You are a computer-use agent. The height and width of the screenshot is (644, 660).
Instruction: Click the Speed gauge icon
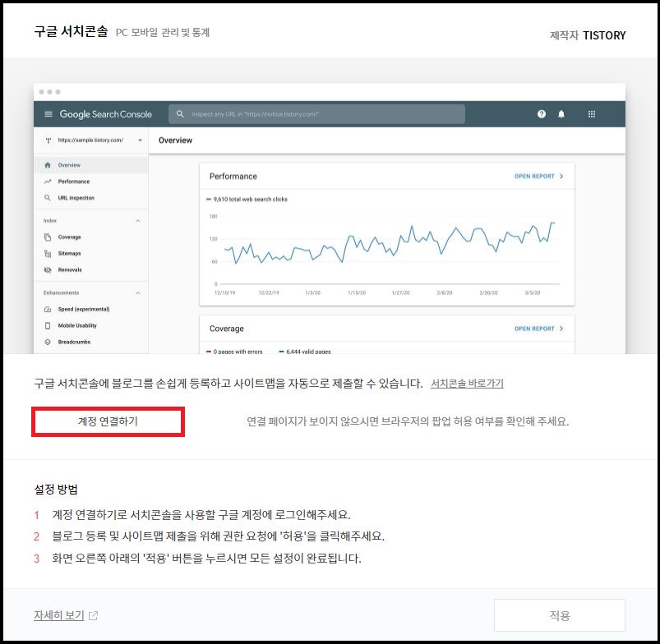tap(48, 309)
